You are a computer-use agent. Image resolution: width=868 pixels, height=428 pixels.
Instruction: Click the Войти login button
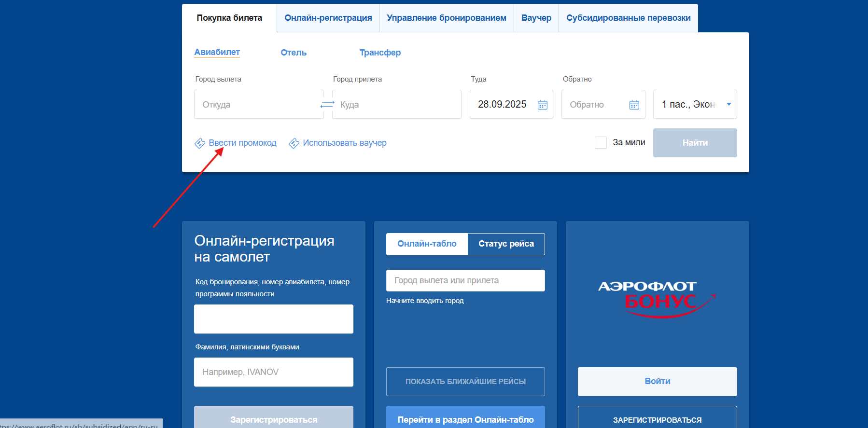click(657, 381)
